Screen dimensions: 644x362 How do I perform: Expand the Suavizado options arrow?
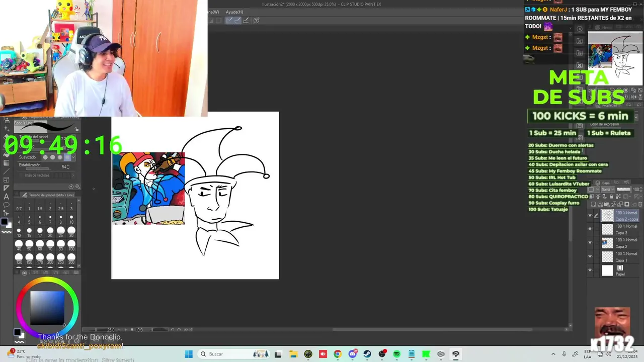(73, 157)
